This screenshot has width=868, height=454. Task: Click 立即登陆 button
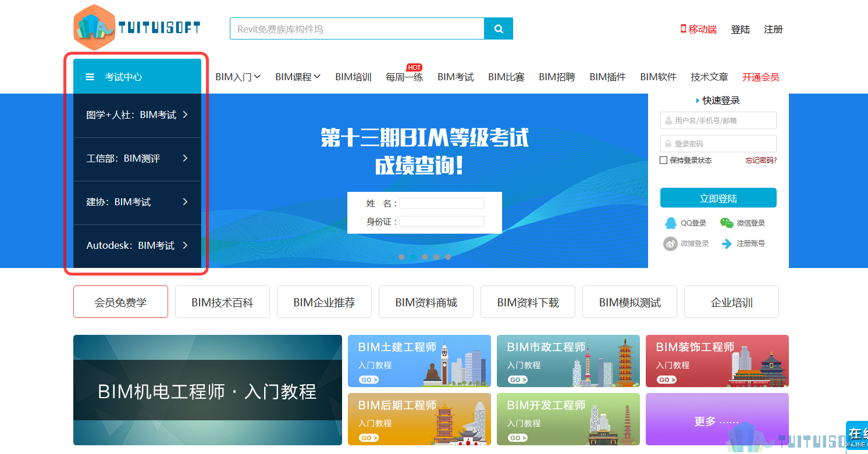point(718,198)
